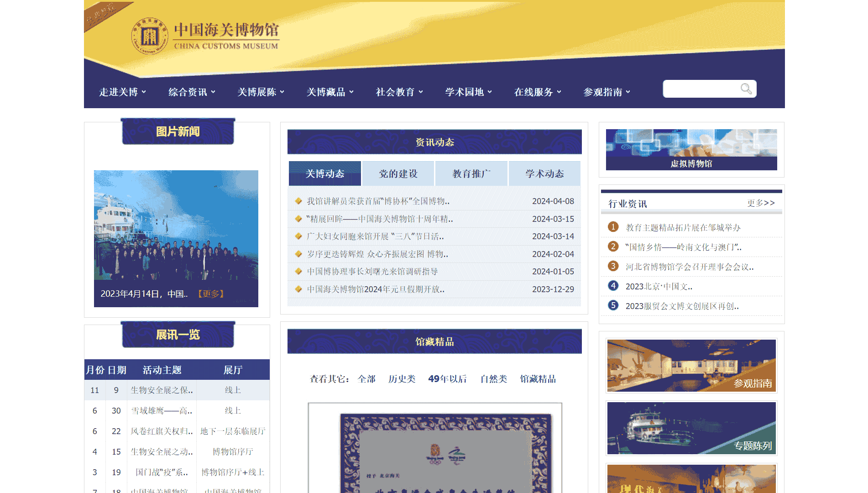Click the China Customs Museum logo emblem
The image size is (868, 493).
point(150,36)
